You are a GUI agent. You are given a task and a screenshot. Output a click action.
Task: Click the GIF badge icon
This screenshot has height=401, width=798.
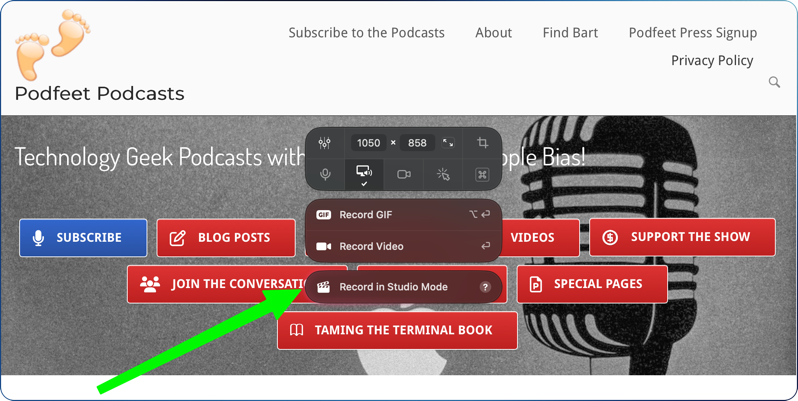tap(323, 215)
